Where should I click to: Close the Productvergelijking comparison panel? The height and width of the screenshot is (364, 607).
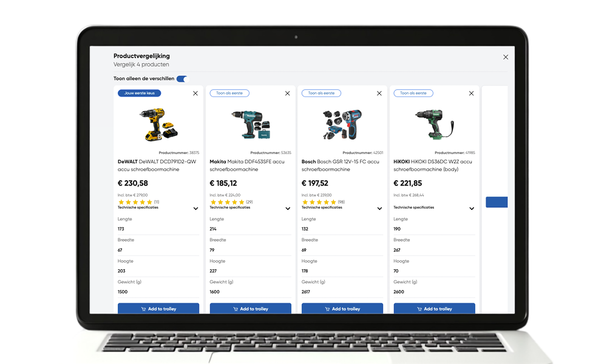[x=506, y=57]
